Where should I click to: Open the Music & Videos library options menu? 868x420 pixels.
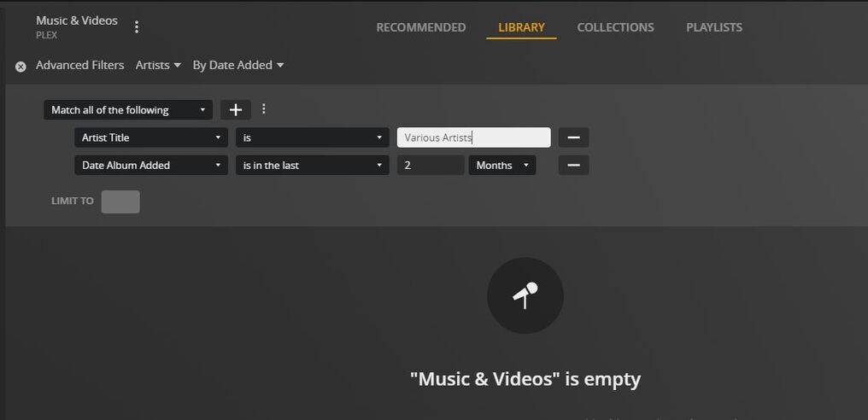click(x=137, y=26)
